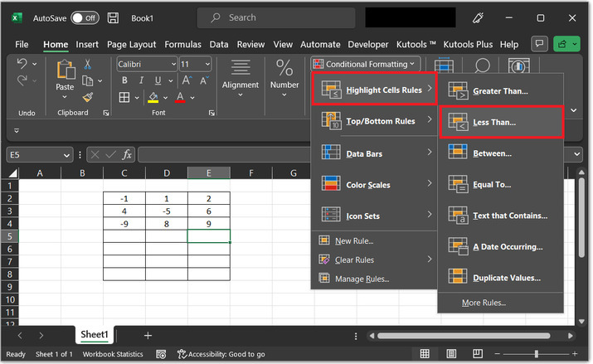Viewport: 593px width, 364px height.
Task: Click the Cut scissors icon
Action: click(87, 65)
